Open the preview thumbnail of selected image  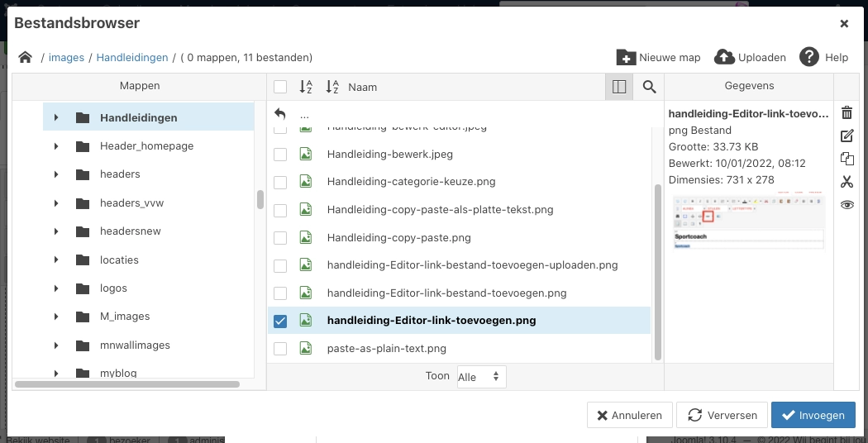pos(749,220)
